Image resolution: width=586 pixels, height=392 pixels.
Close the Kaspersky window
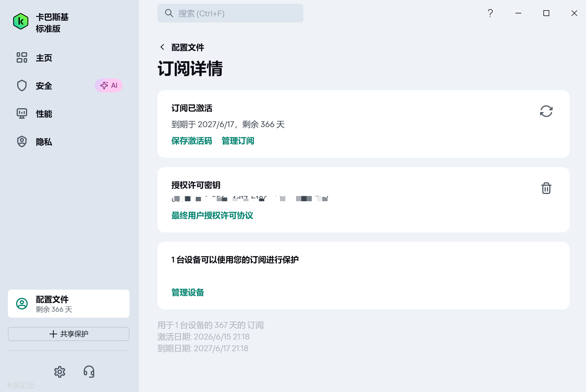(574, 13)
